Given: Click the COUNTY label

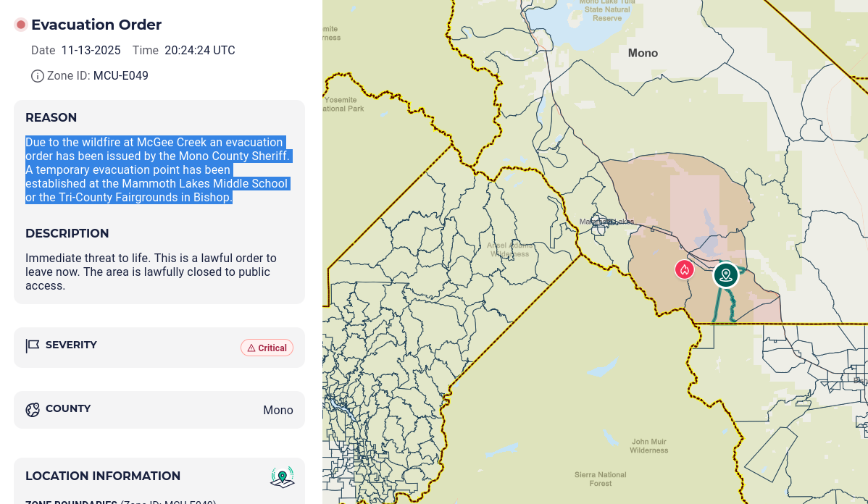Looking at the screenshot, I should (x=68, y=408).
